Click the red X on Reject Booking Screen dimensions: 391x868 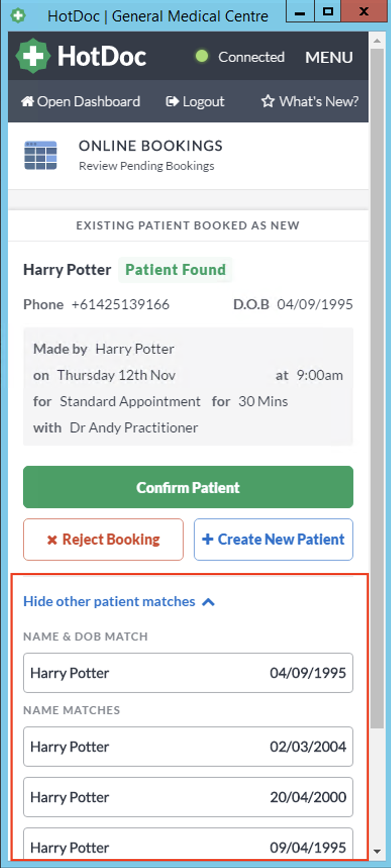pos(52,540)
